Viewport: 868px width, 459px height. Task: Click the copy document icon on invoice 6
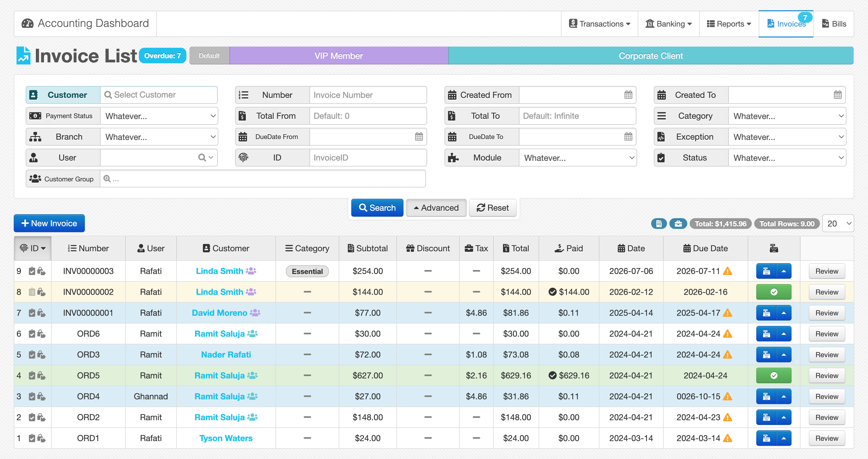click(x=42, y=334)
